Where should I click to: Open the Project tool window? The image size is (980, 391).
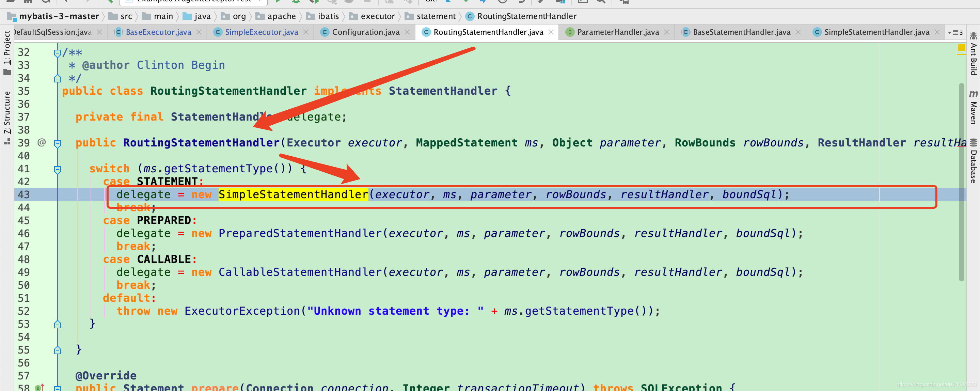(7, 53)
